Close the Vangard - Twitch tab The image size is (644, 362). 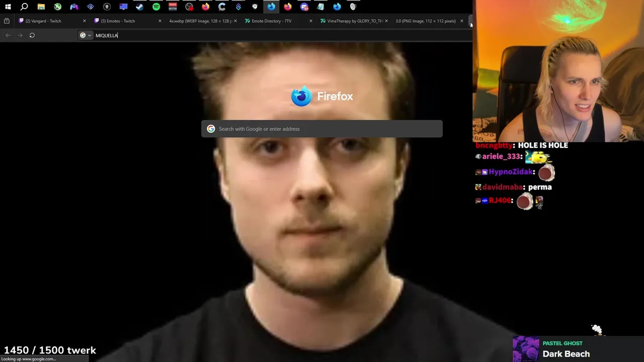(x=84, y=21)
